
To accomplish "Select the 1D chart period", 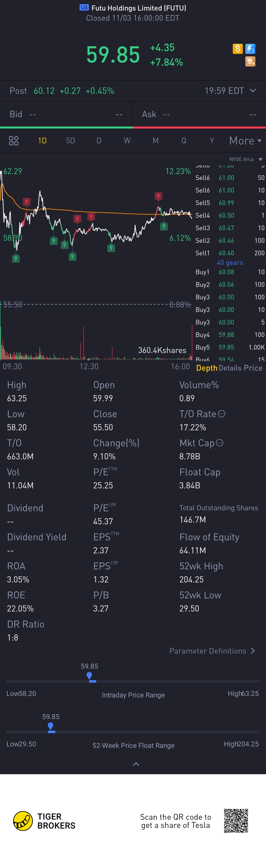I will (42, 141).
